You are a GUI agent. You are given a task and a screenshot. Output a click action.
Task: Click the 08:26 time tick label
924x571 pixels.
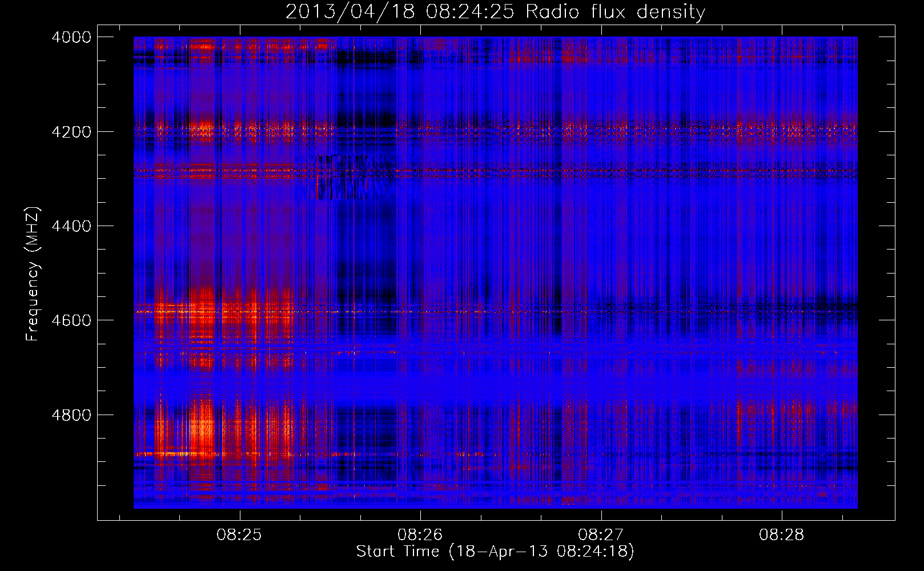(420, 535)
